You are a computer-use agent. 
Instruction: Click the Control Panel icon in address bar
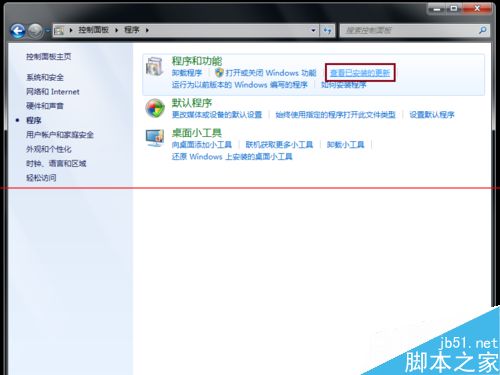[59, 31]
